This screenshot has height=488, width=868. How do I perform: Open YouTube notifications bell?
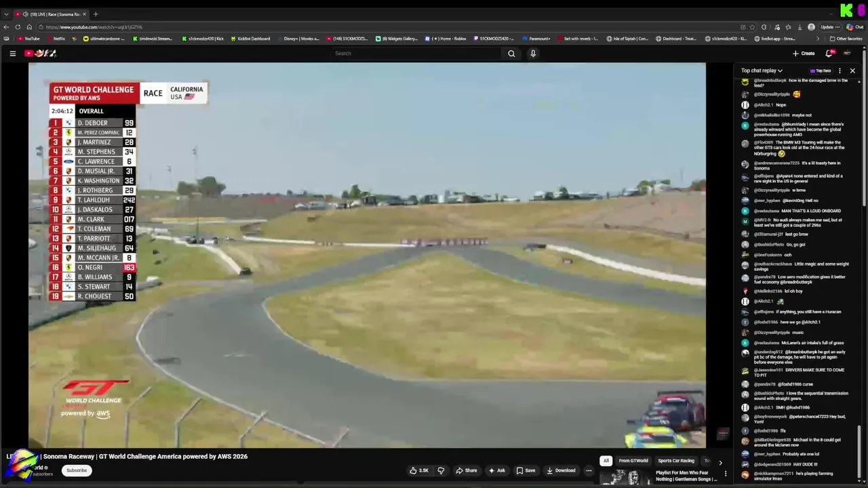point(829,54)
